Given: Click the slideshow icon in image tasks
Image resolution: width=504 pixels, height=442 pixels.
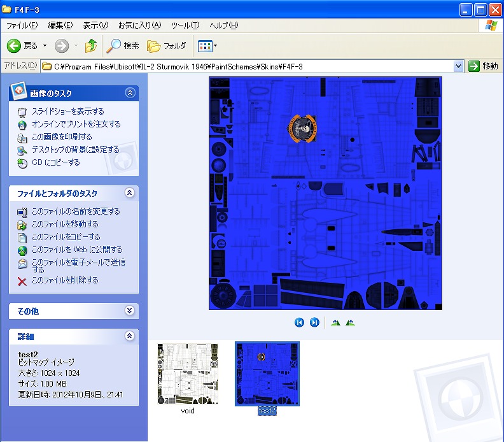Looking at the screenshot, I should [x=22, y=112].
